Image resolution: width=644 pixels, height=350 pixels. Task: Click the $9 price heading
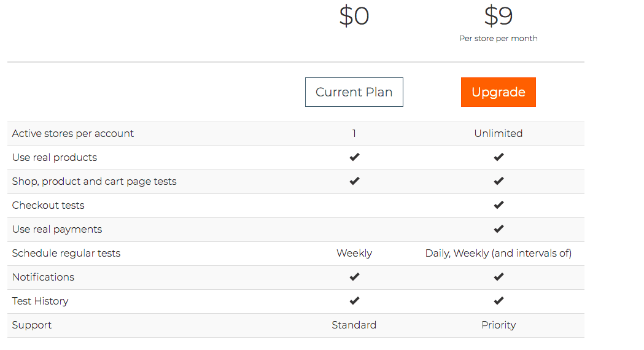499,16
